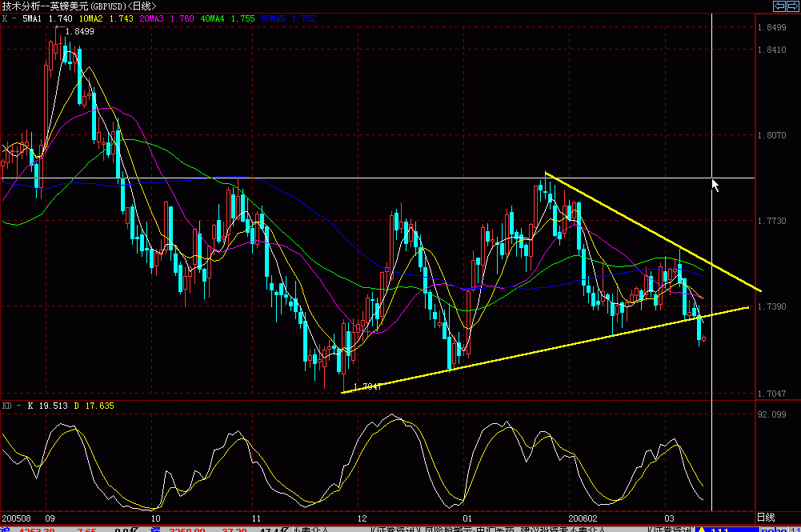
Task: Click the 03 month label on the time axis
Action: [x=669, y=518]
